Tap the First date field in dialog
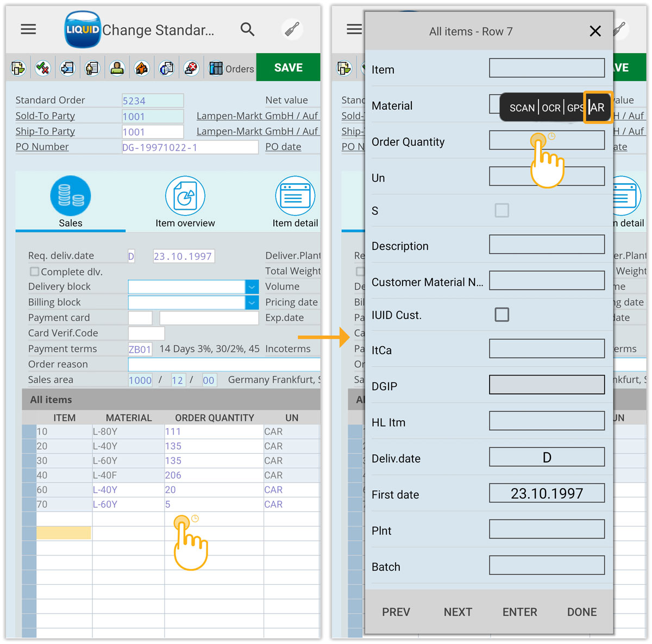Image resolution: width=652 pixels, height=644 pixels. pyautogui.click(x=547, y=493)
